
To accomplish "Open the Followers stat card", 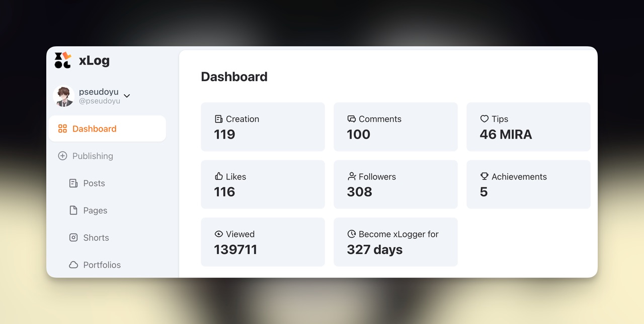I will (395, 184).
